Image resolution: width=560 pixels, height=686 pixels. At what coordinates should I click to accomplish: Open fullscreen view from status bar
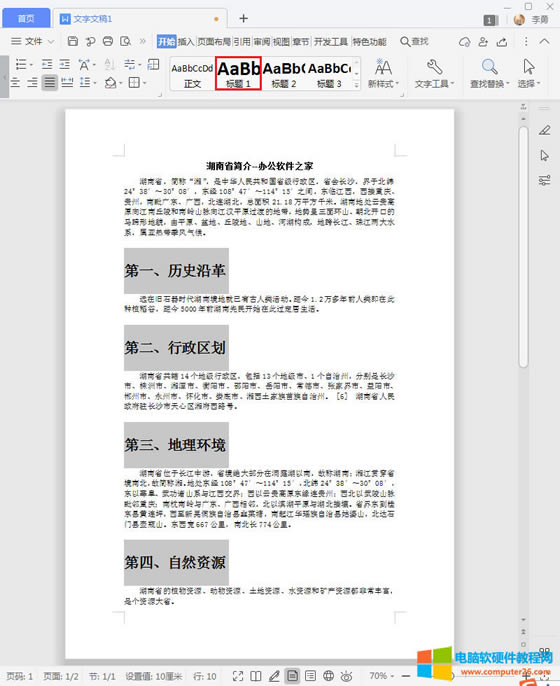[238, 676]
